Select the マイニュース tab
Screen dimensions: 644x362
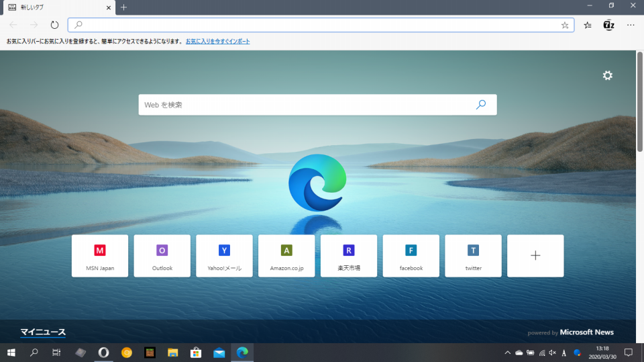tap(43, 332)
